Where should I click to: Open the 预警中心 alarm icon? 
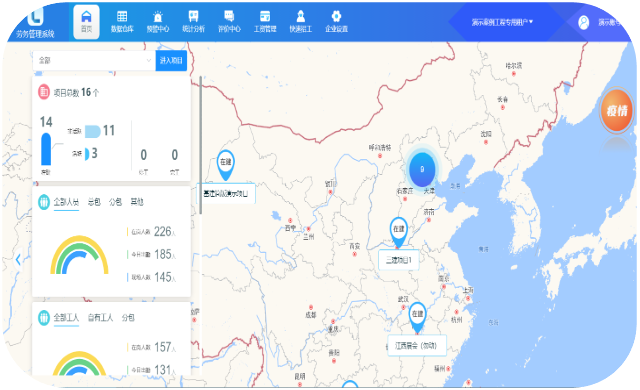click(158, 17)
